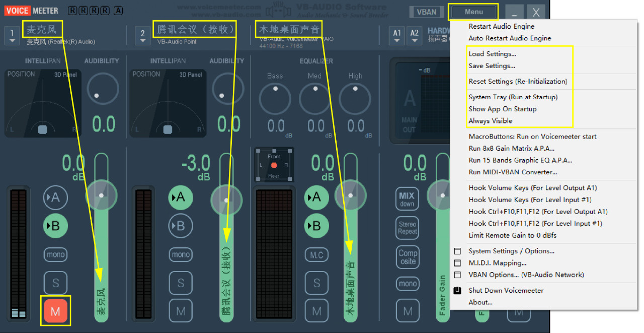Toggle the MIX down mode button
Screen dimensions: 644x333
tap(407, 199)
